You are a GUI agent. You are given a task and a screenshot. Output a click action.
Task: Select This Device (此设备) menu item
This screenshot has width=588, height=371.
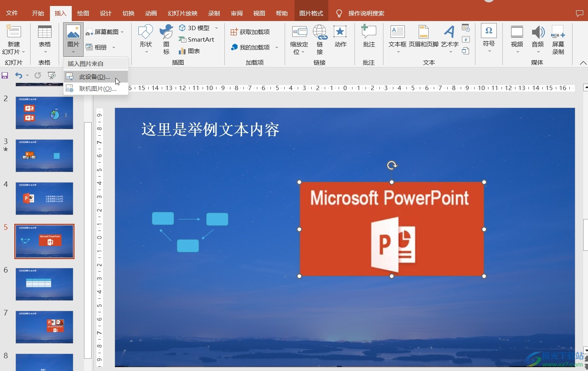click(x=96, y=77)
